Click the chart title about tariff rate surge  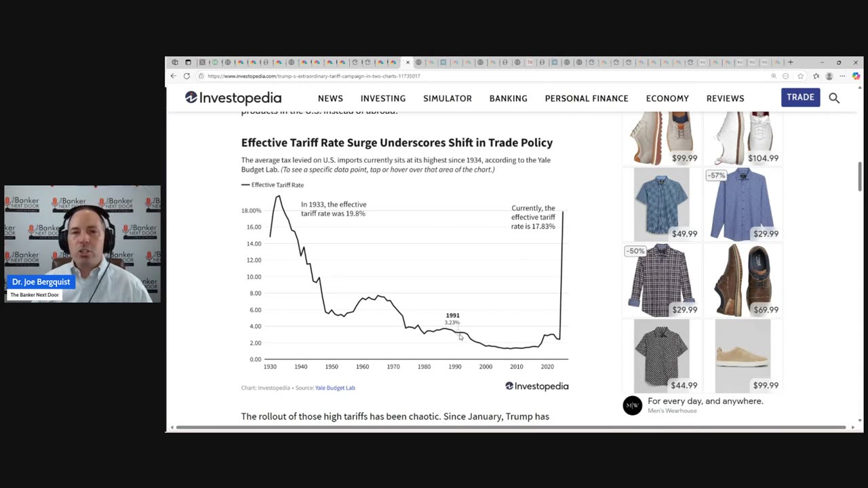tap(397, 142)
